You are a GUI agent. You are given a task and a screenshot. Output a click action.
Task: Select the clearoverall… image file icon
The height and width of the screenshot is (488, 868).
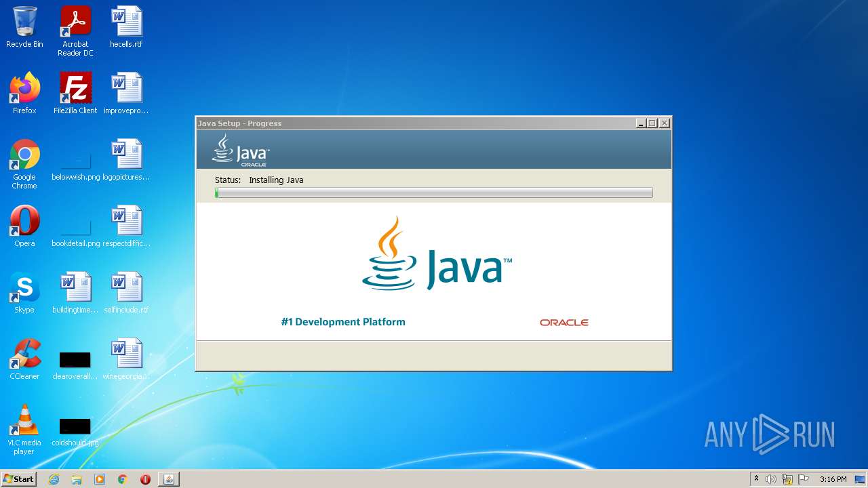(x=75, y=365)
